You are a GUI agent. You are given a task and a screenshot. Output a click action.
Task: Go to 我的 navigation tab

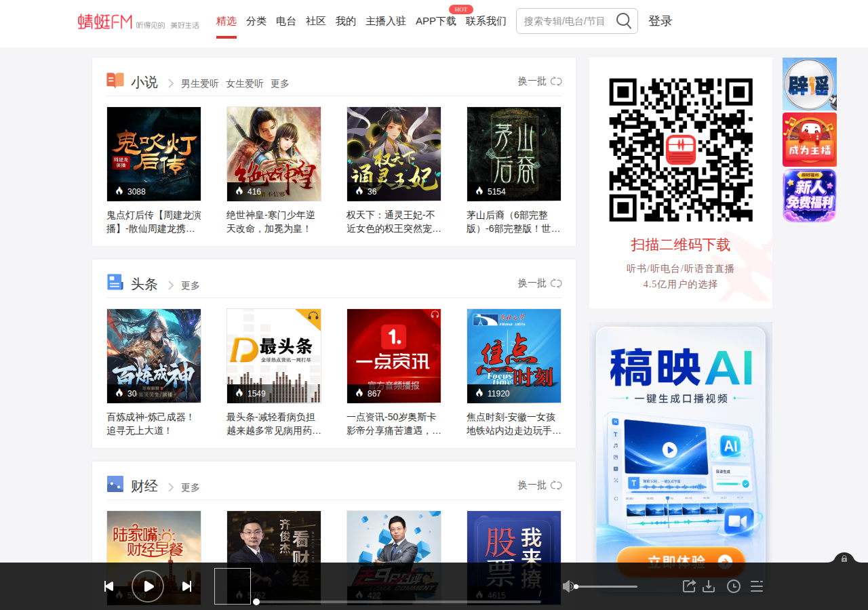coord(346,21)
